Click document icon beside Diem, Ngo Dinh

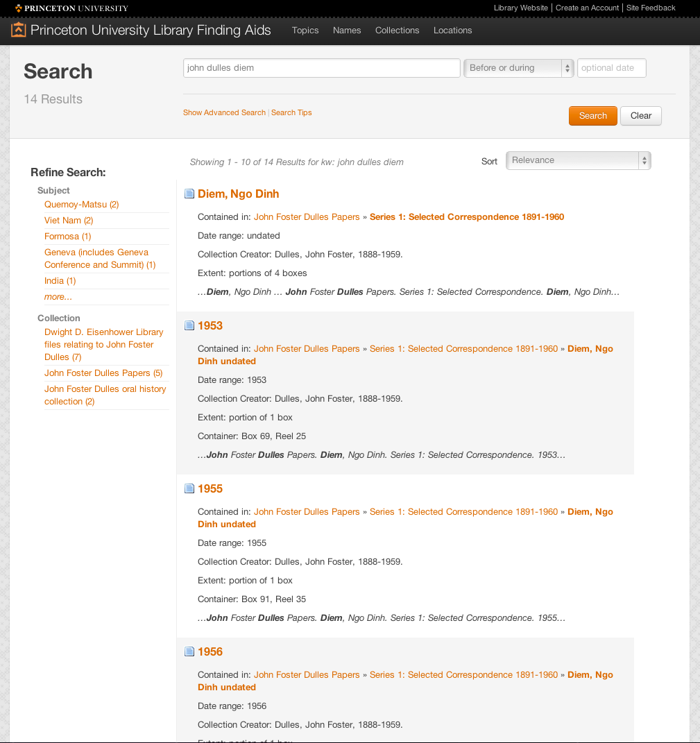point(189,194)
